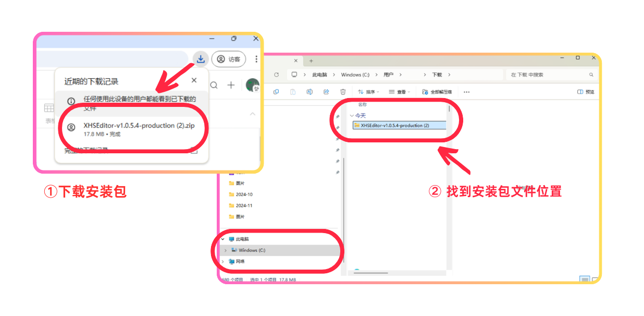Collapse the 今天 group in file list
This screenshot has width=644, height=316.
(x=351, y=114)
